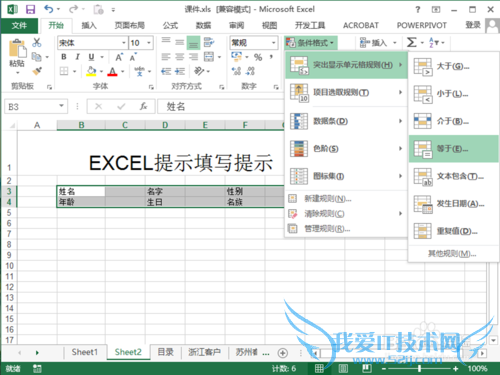Click the Insert Function fx icon
The height and width of the screenshot is (375, 500).
tap(143, 106)
